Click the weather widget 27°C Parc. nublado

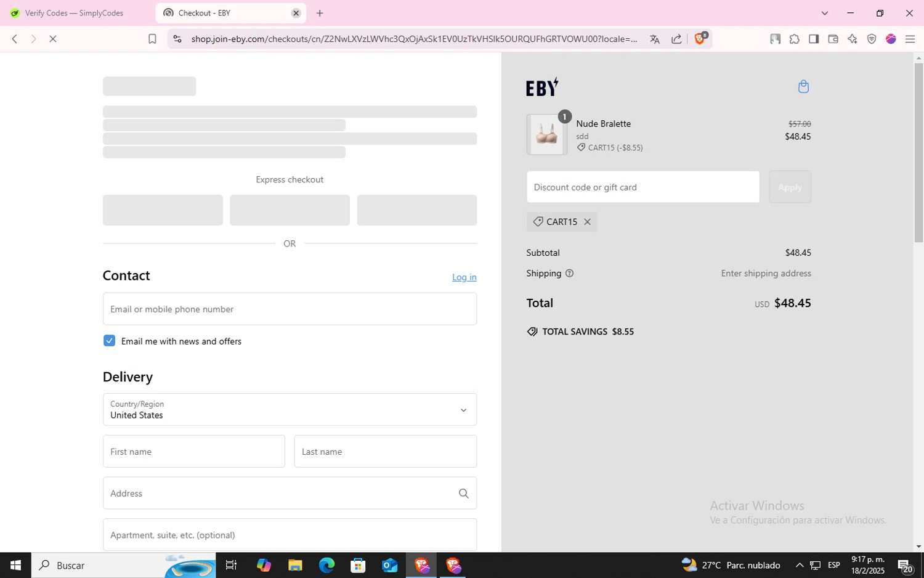[731, 565]
